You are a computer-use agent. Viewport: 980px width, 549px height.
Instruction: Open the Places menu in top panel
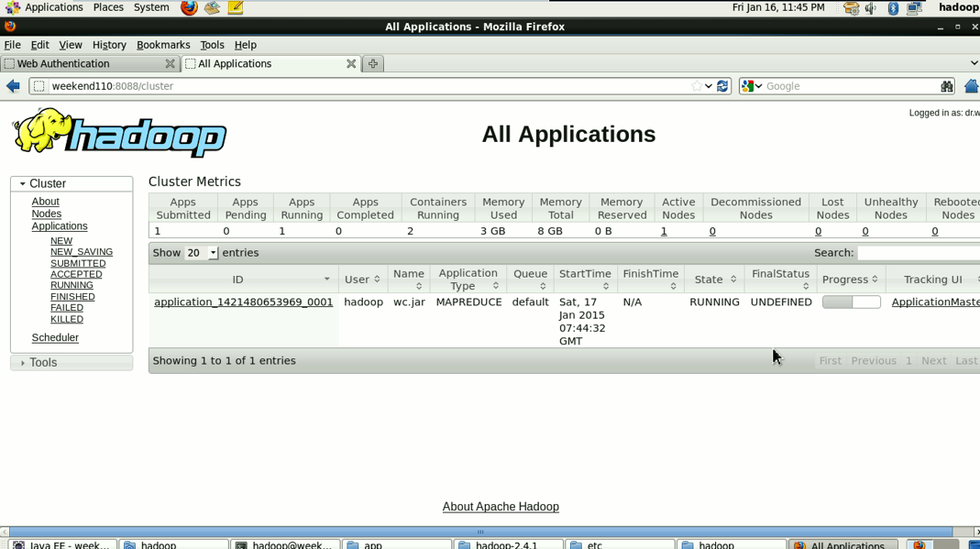point(108,7)
